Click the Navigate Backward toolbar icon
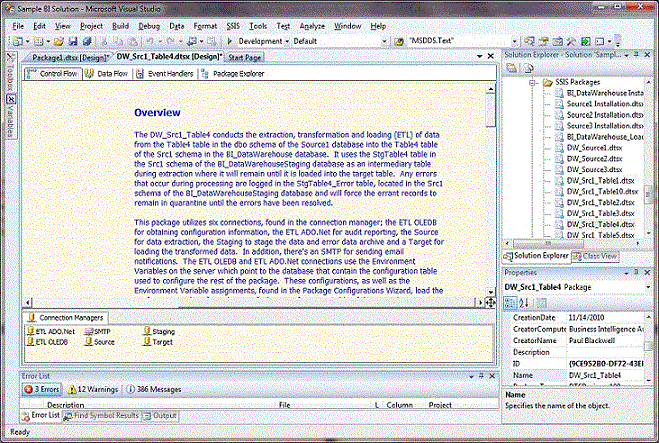Screen dimensions: 659x443 tap(192, 41)
